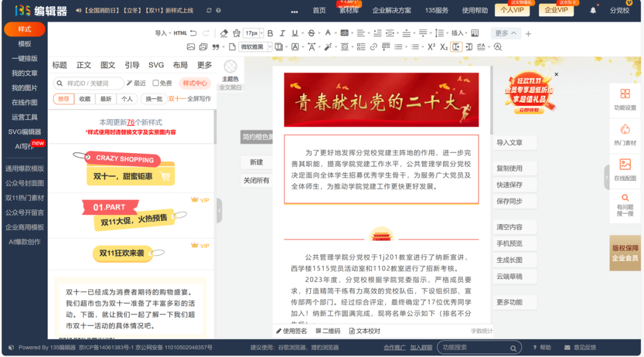Click the notification bell icon
The height and width of the screenshot is (357, 644).
[x=593, y=10]
